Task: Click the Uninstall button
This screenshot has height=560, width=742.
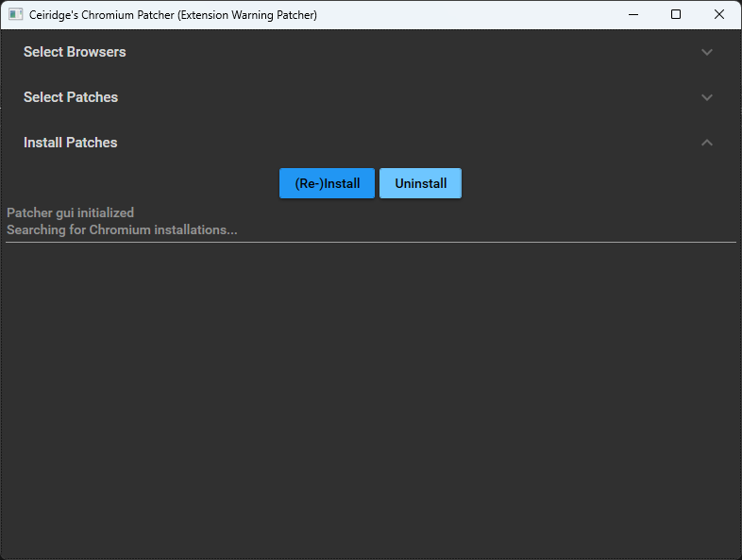Action: click(x=420, y=183)
